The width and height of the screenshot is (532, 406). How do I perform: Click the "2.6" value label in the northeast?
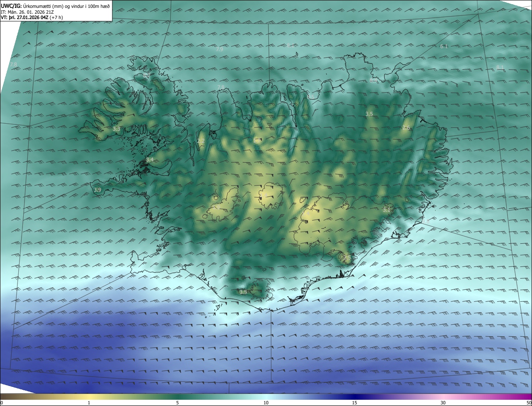pyautogui.click(x=406, y=128)
